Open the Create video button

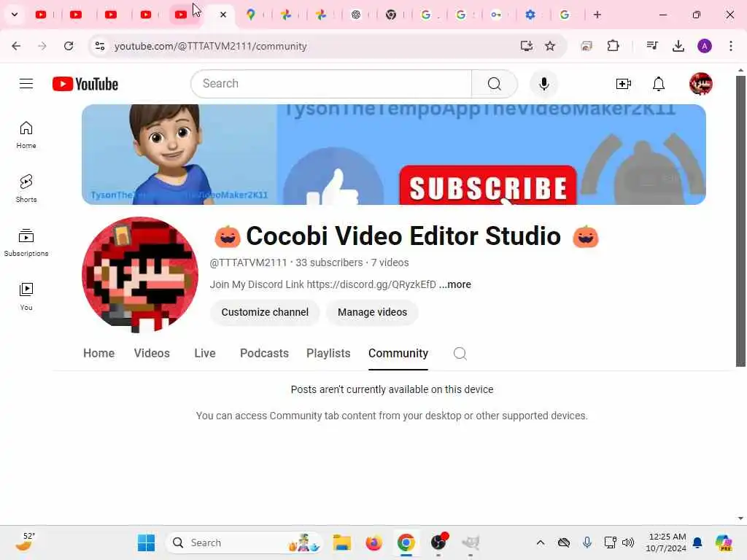[623, 84]
